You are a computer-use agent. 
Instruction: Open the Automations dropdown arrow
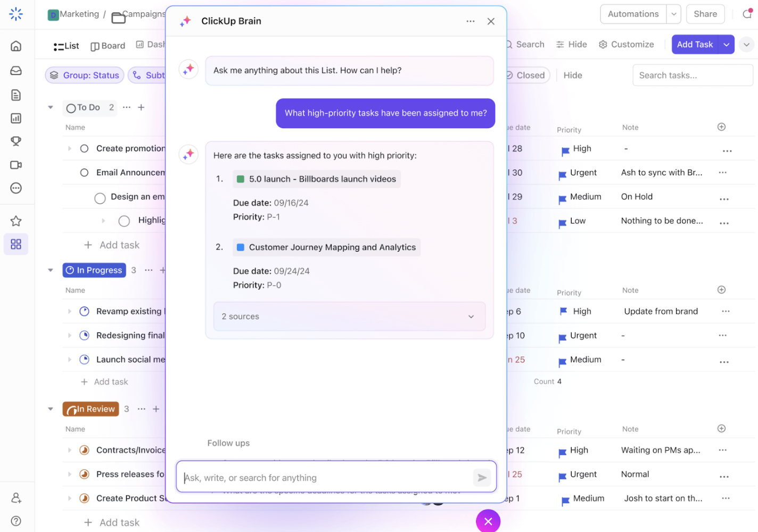tap(674, 14)
